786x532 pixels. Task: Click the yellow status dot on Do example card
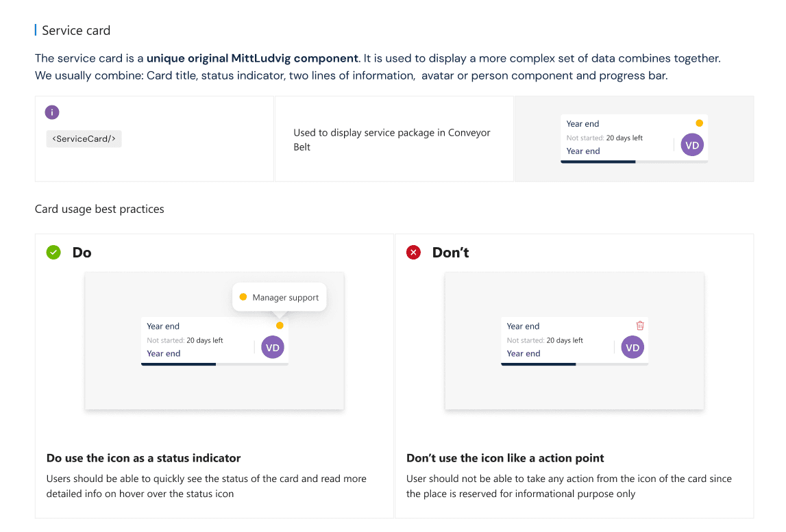coord(280,326)
